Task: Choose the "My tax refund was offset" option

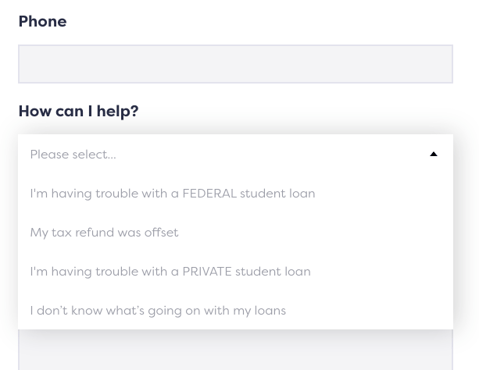Action: [235, 232]
